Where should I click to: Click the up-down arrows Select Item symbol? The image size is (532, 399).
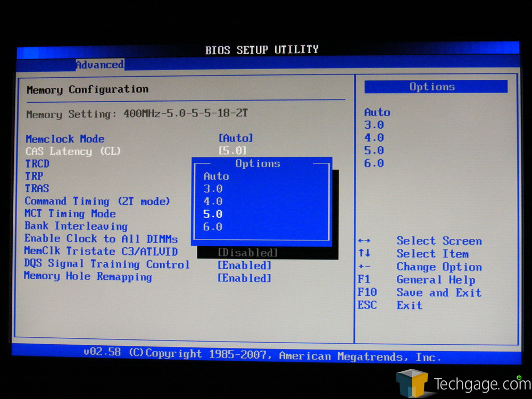tap(364, 254)
